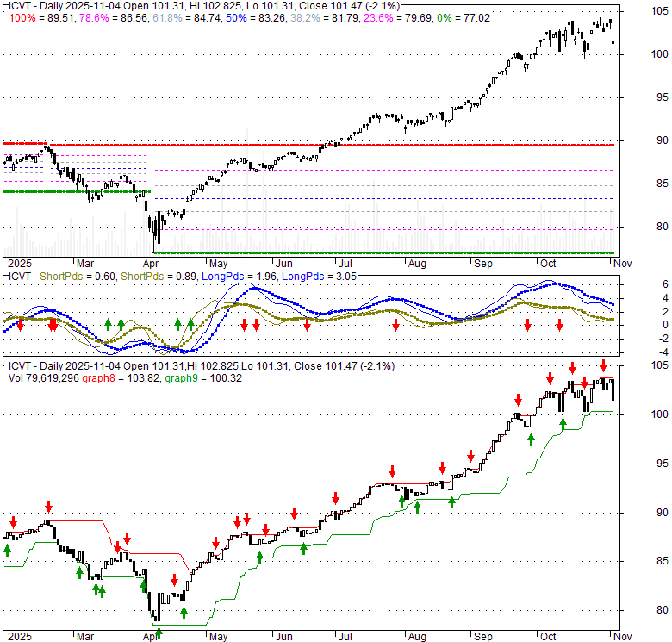
Task: Click the '80' price label on top chart axis
Action: (x=663, y=227)
